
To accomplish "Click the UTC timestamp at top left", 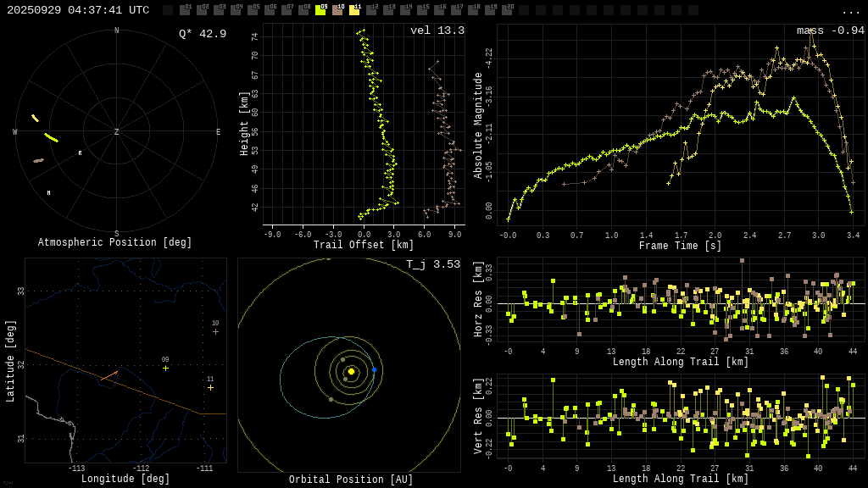I will [x=78, y=10].
